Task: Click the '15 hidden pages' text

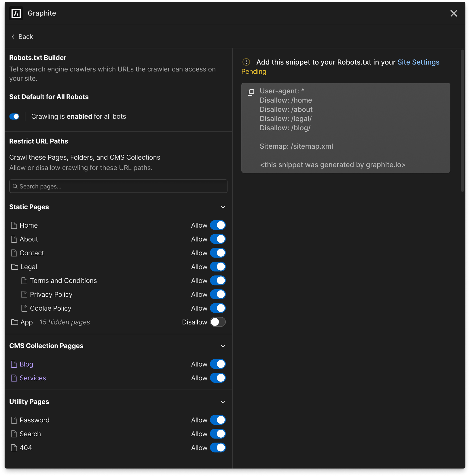Action: click(x=65, y=322)
